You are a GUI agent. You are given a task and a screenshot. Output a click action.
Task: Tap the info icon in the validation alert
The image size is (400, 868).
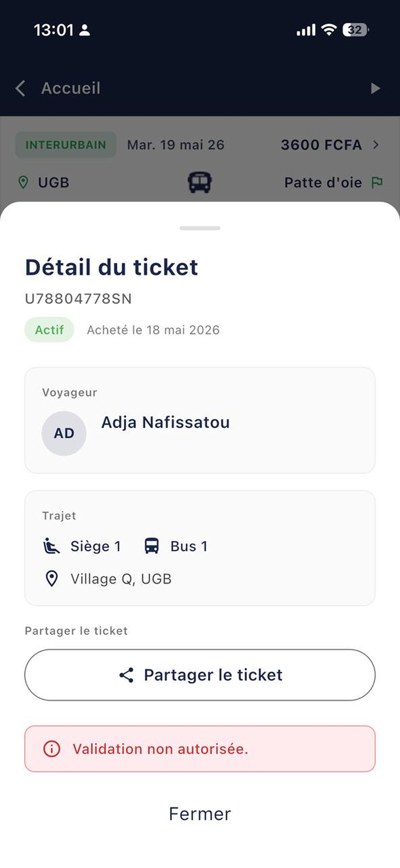point(52,749)
